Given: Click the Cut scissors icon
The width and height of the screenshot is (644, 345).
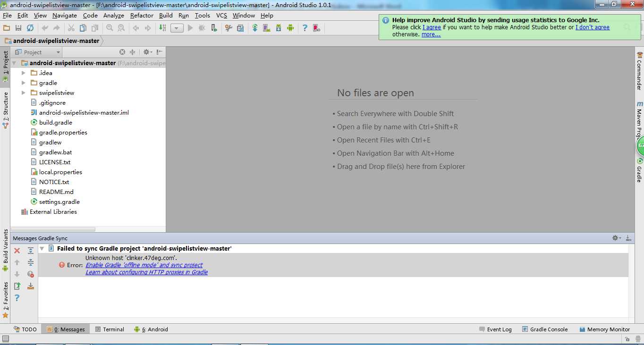Looking at the screenshot, I should pos(71,28).
